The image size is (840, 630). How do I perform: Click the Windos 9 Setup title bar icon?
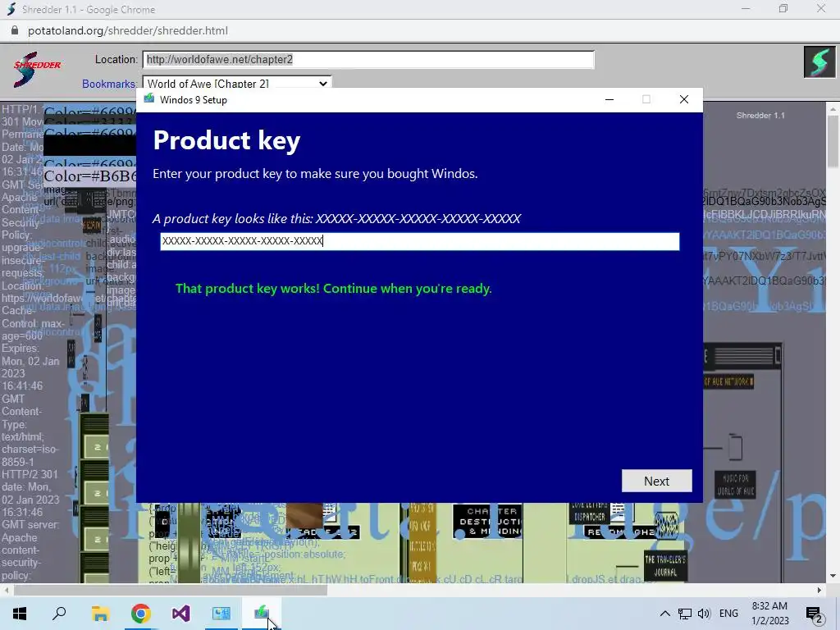[x=149, y=99]
